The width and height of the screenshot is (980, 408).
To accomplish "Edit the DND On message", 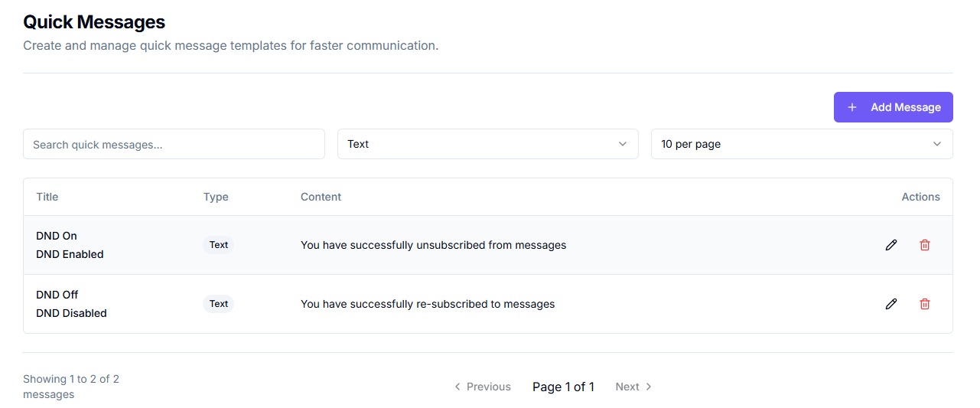I will [890, 245].
